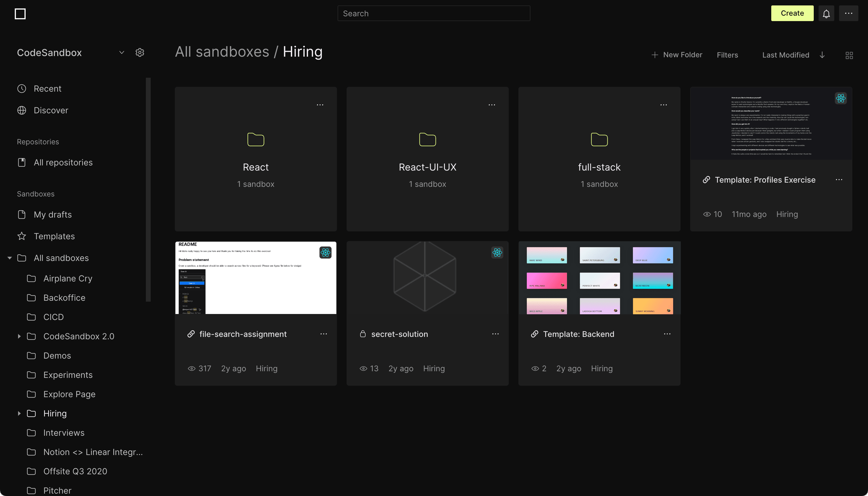Image resolution: width=868 pixels, height=496 pixels.
Task: Click the Sunny Morning gradient swatch
Action: pos(653,306)
